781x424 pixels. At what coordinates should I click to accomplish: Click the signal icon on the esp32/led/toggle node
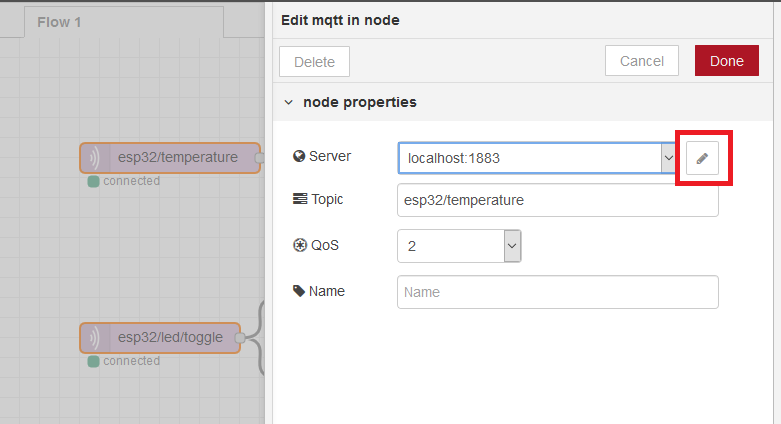pyautogui.click(x=94, y=338)
